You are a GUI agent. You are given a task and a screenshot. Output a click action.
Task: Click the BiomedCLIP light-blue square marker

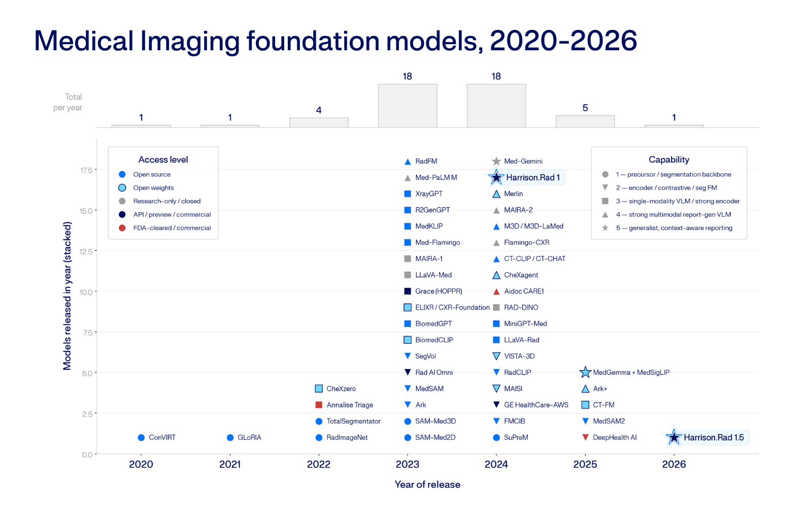(x=408, y=340)
